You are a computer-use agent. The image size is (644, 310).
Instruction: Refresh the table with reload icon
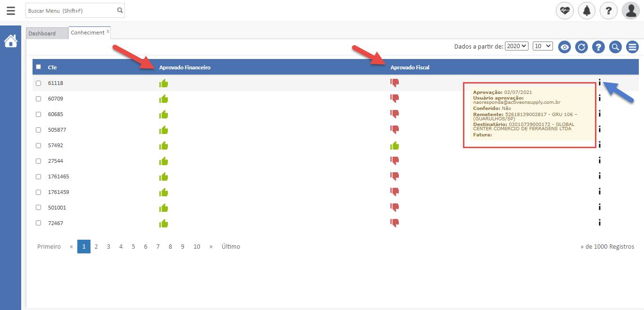pos(582,47)
